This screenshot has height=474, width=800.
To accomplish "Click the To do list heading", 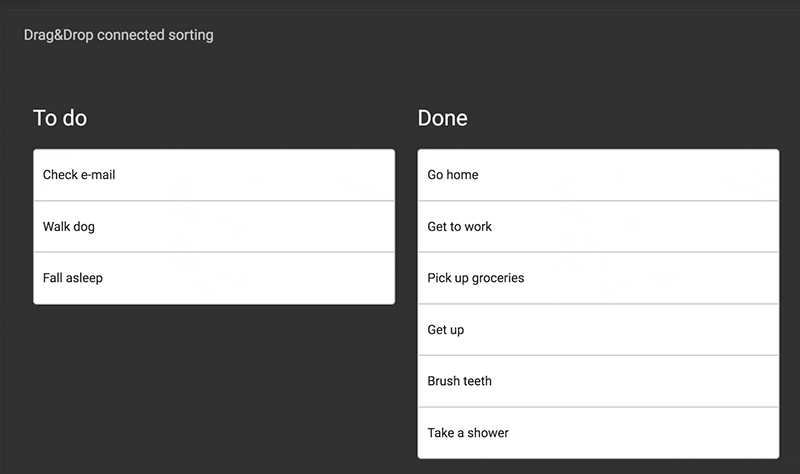I will (60, 118).
